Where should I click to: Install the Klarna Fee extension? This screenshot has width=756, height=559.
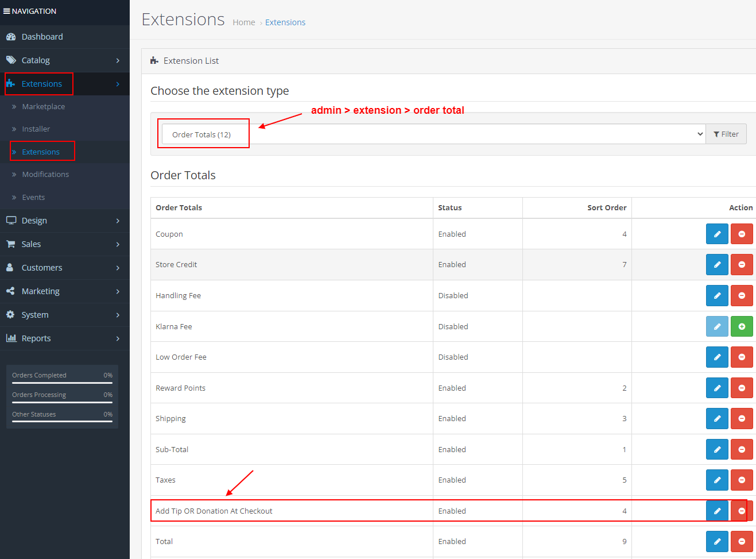(x=742, y=326)
